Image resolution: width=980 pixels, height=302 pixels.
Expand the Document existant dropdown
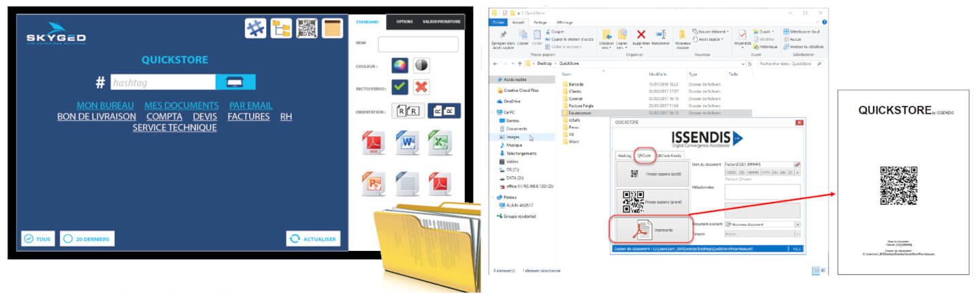pyautogui.click(x=797, y=224)
